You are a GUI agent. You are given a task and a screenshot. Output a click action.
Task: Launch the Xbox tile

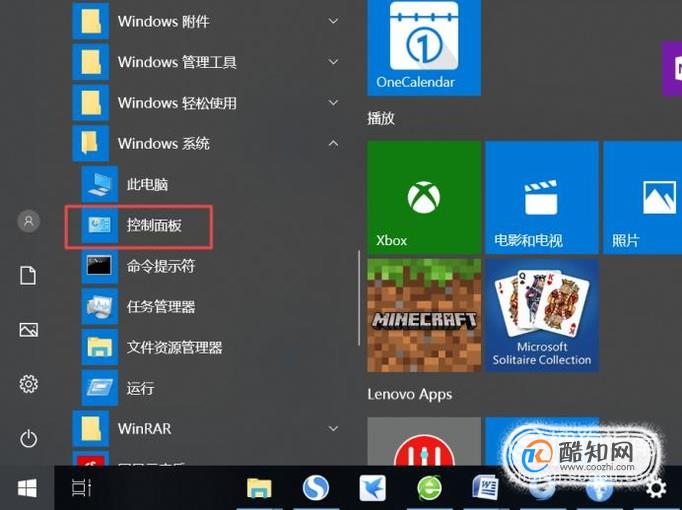pos(424,197)
